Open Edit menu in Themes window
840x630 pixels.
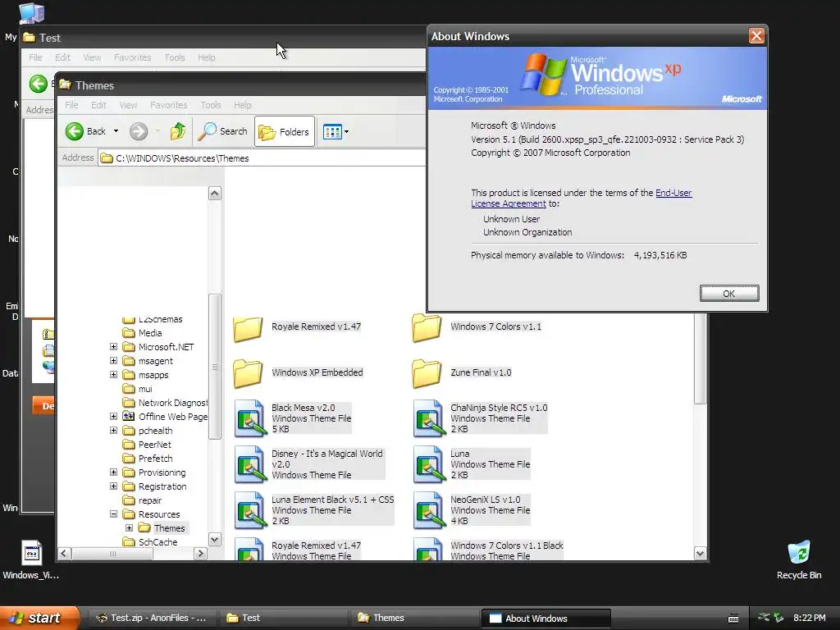tap(98, 105)
